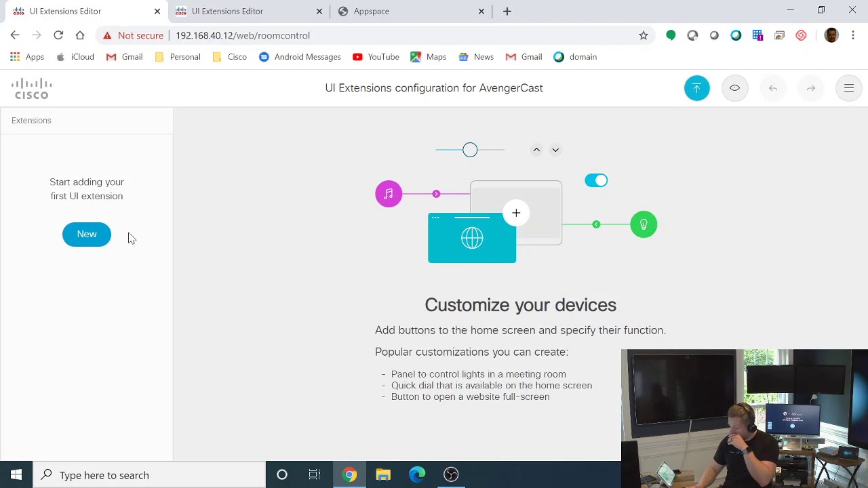
Task: Open the iCloud bookmark
Action: click(x=75, y=57)
